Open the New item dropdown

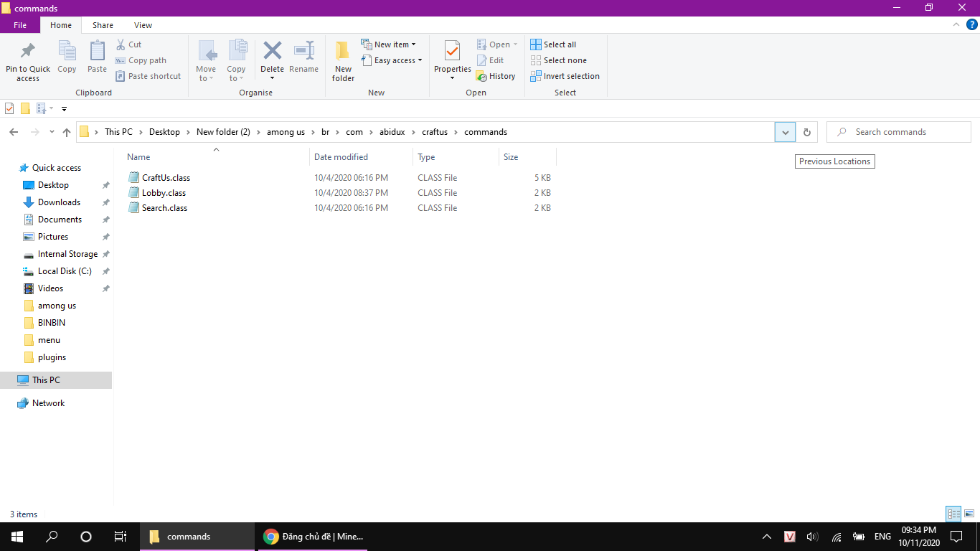[x=388, y=44]
